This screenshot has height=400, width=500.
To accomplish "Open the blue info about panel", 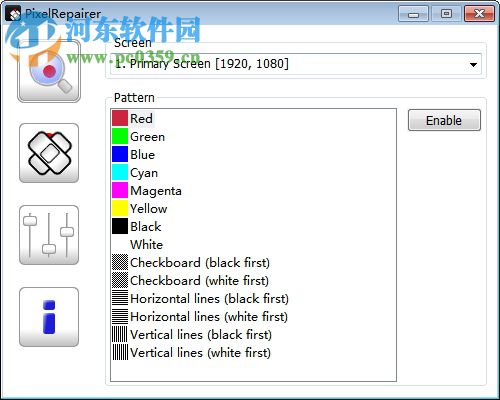I will pyautogui.click(x=49, y=317).
